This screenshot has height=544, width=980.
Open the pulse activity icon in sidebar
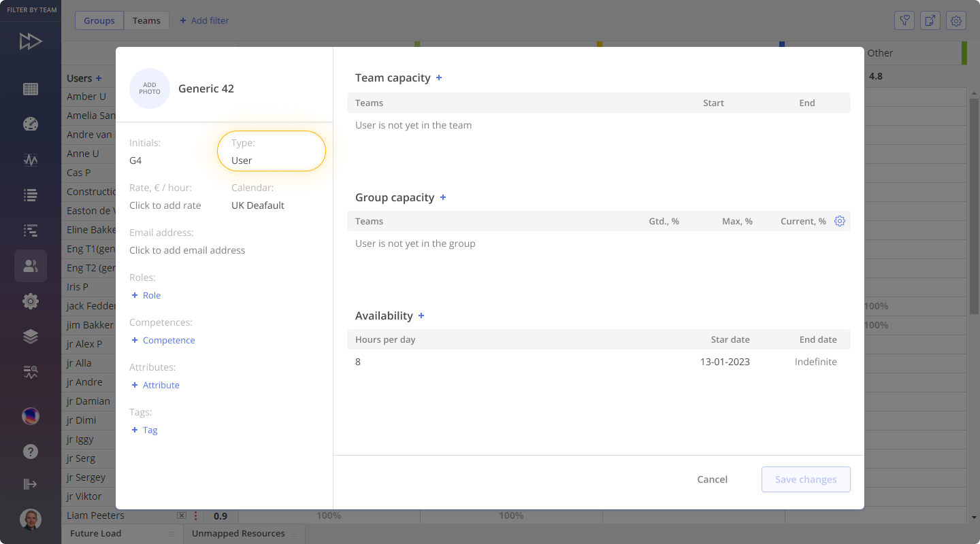31,160
